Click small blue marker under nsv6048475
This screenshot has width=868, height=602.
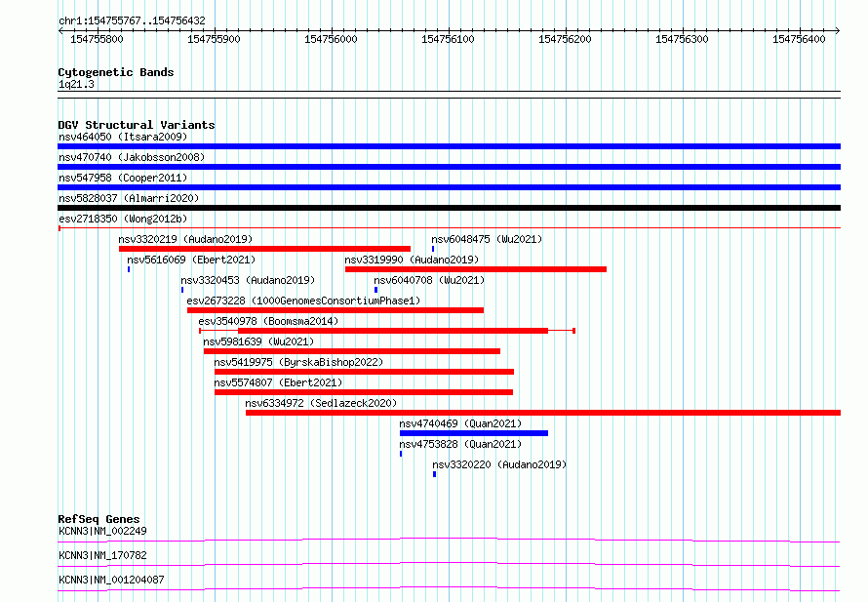[433, 249]
